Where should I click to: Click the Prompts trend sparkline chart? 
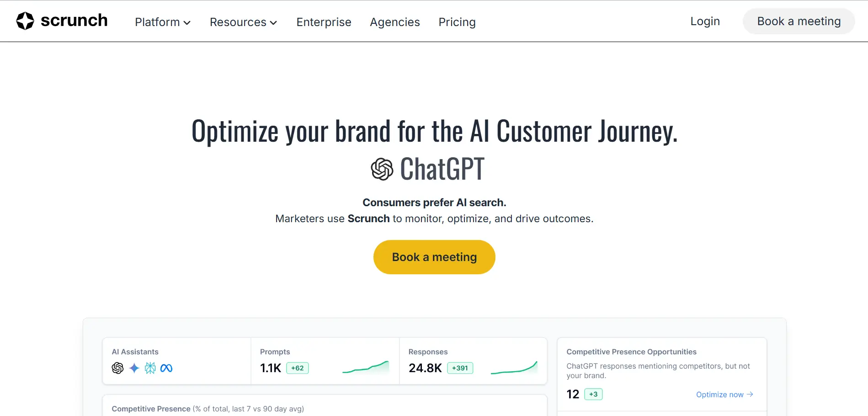366,367
